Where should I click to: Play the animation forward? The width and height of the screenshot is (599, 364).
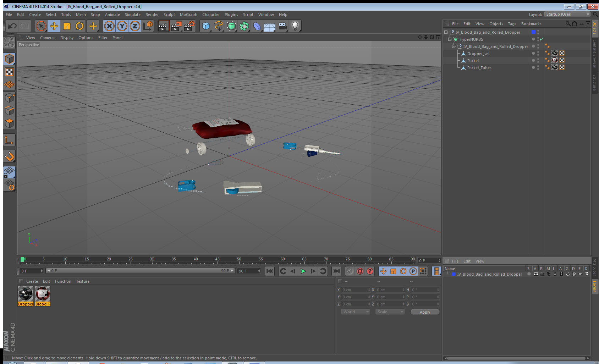click(303, 271)
